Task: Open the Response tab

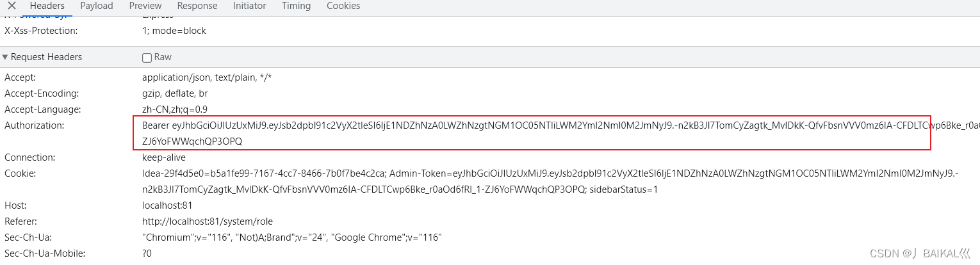Action: tap(197, 6)
